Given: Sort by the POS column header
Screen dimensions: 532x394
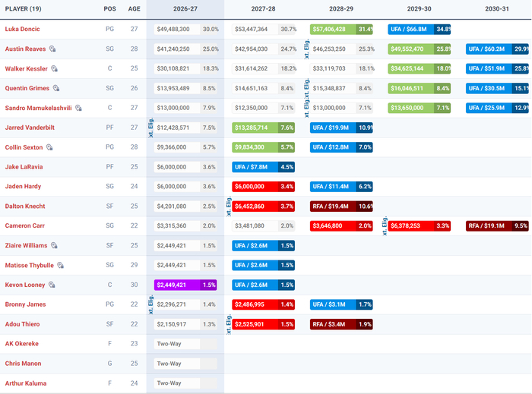Looking at the screenshot, I should pos(109,9).
